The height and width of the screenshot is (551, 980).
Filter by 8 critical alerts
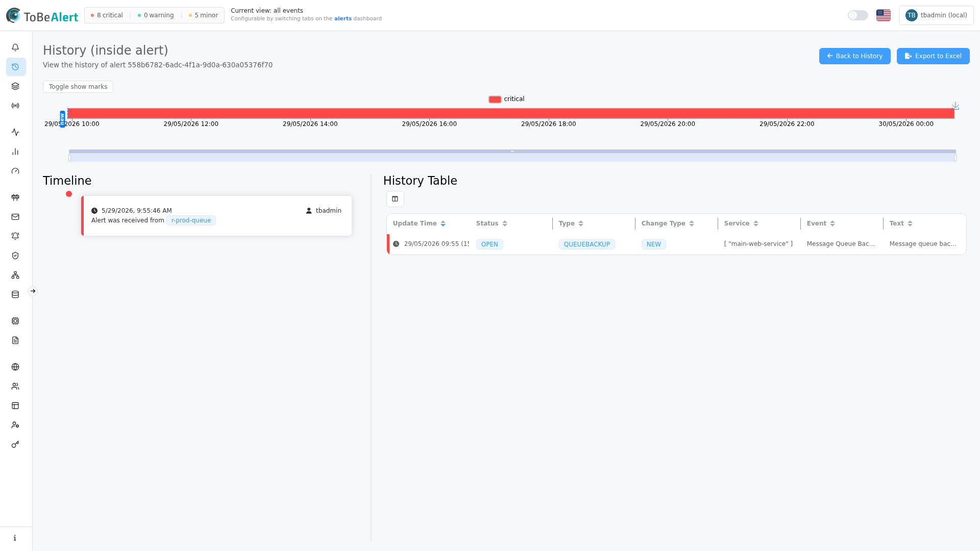pyautogui.click(x=107, y=15)
